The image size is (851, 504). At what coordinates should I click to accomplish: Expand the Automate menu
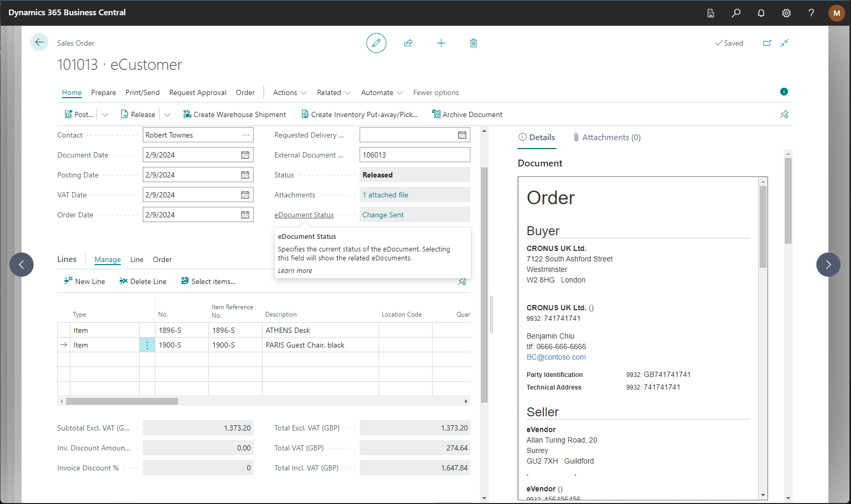tap(382, 92)
